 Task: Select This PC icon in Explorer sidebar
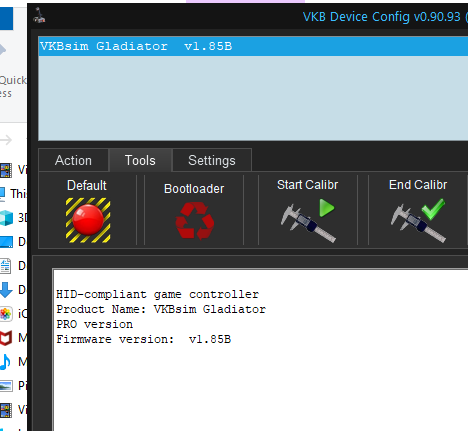coord(3,194)
